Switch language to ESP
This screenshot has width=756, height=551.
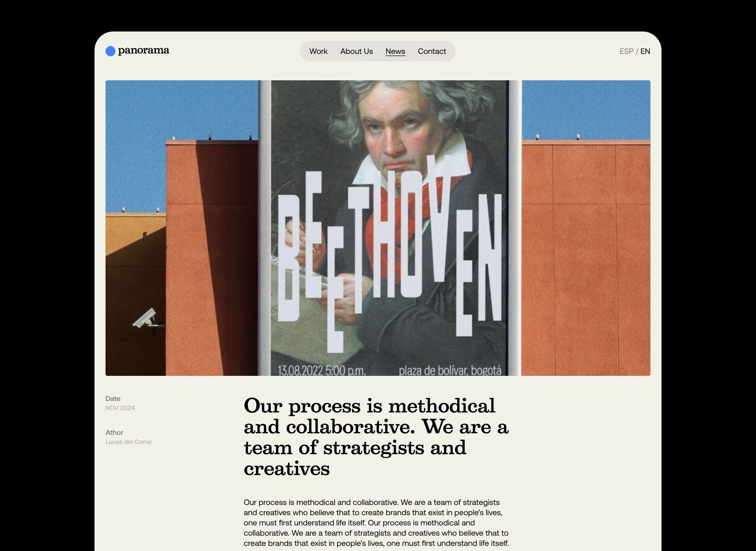tap(626, 51)
